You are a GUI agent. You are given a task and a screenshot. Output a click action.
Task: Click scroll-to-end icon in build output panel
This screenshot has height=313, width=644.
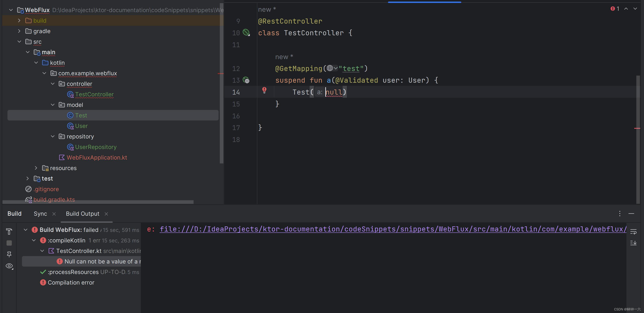click(634, 243)
